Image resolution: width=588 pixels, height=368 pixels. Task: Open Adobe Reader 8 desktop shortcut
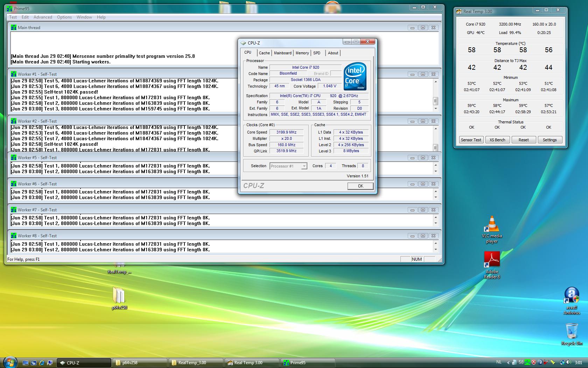click(492, 265)
